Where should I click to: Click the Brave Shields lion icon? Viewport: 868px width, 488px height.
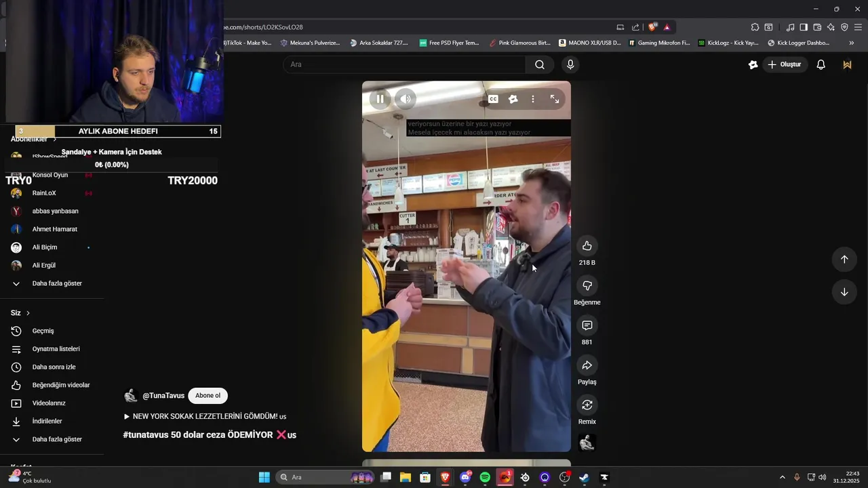pos(652,27)
